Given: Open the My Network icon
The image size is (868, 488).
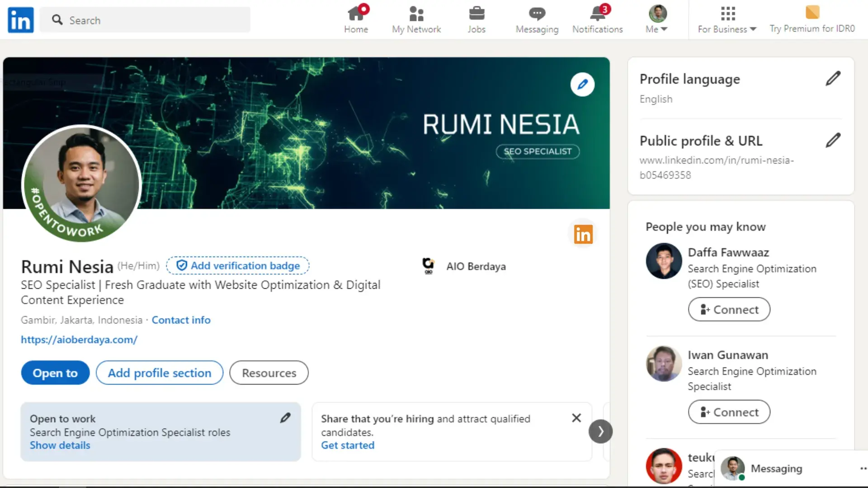Looking at the screenshot, I should pyautogui.click(x=416, y=19).
